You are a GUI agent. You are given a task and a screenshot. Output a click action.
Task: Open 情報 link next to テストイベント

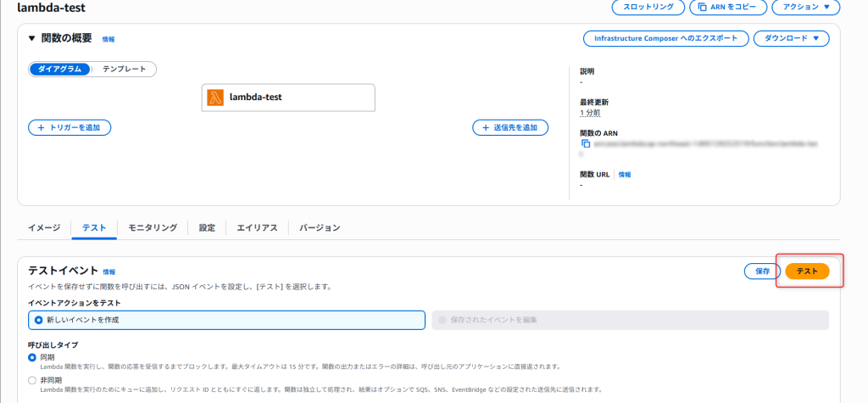(x=109, y=272)
